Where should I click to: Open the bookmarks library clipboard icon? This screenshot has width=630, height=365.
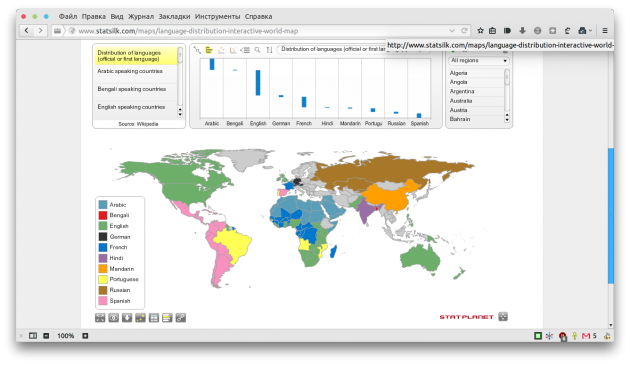pyautogui.click(x=493, y=31)
